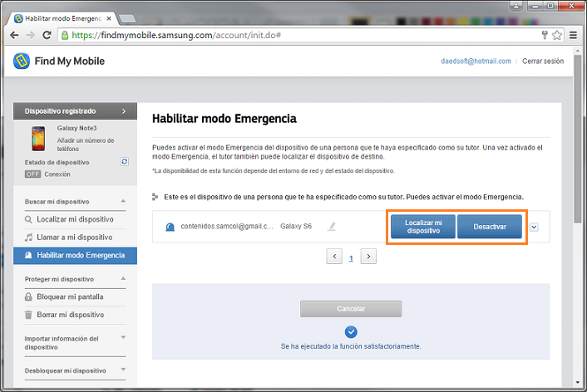Click the Cerrar sesión link
Screen dimensions: 587x392
(543, 61)
